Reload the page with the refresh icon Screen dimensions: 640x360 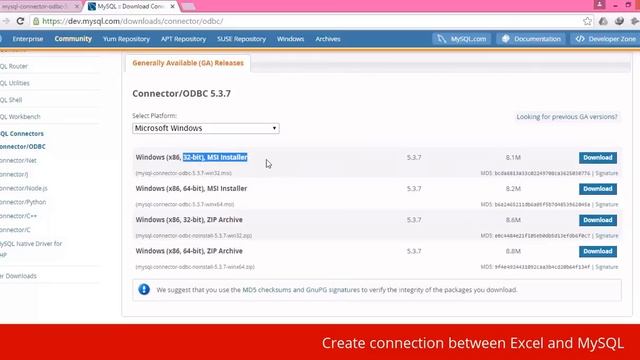coord(20,21)
